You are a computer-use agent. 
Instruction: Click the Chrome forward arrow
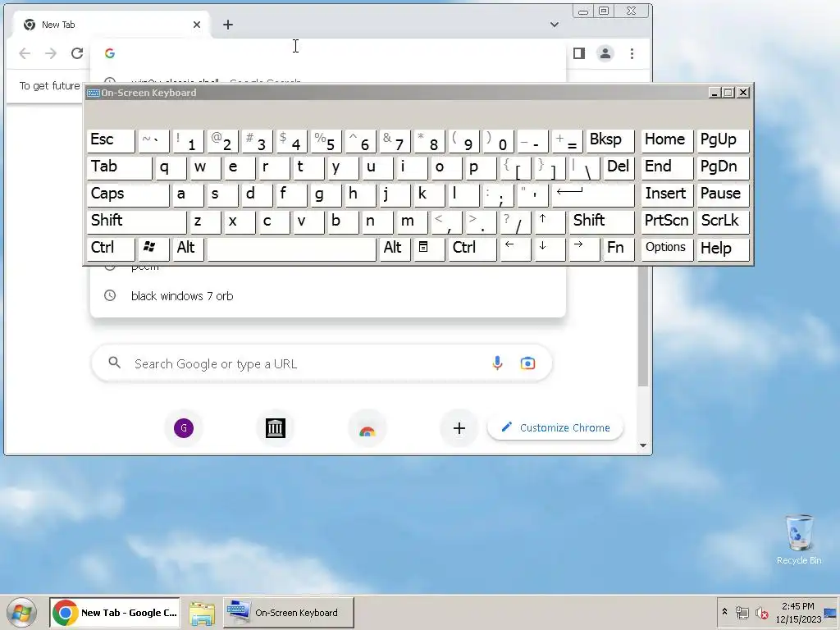point(51,53)
